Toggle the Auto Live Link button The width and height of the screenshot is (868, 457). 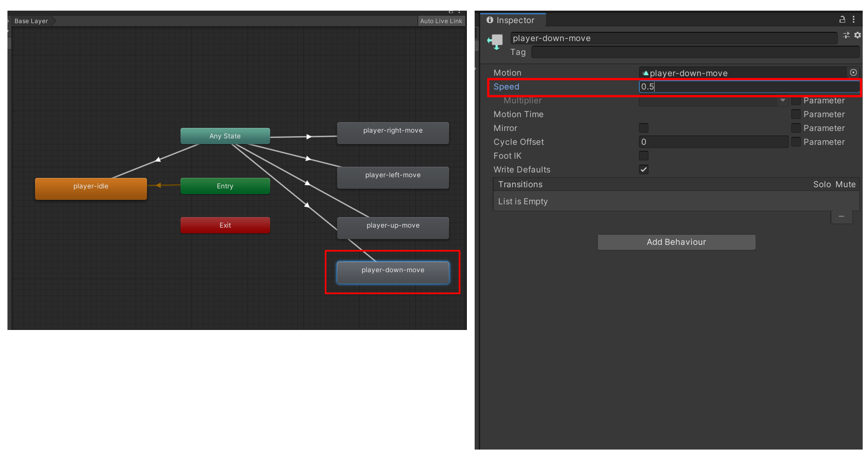[x=441, y=21]
